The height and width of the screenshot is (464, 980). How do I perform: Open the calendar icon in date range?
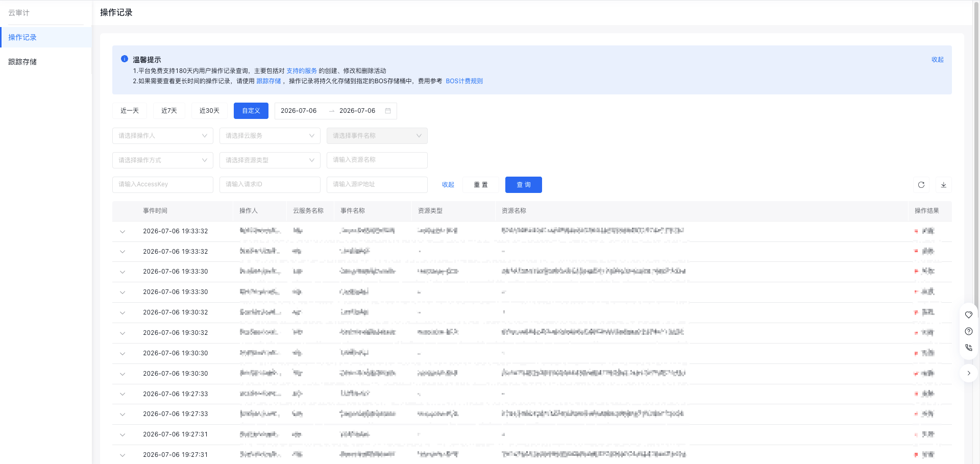click(x=388, y=111)
